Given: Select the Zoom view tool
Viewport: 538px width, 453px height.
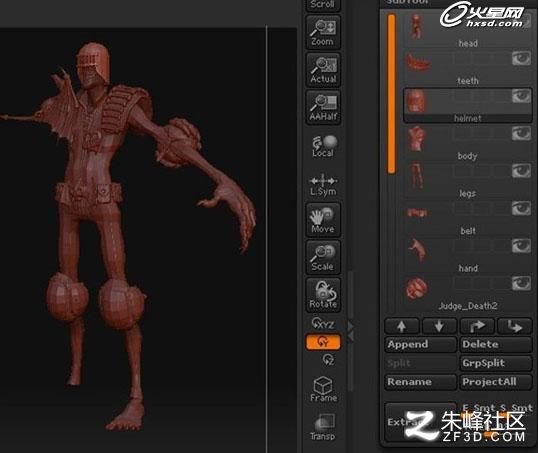Looking at the screenshot, I should pyautogui.click(x=323, y=32).
